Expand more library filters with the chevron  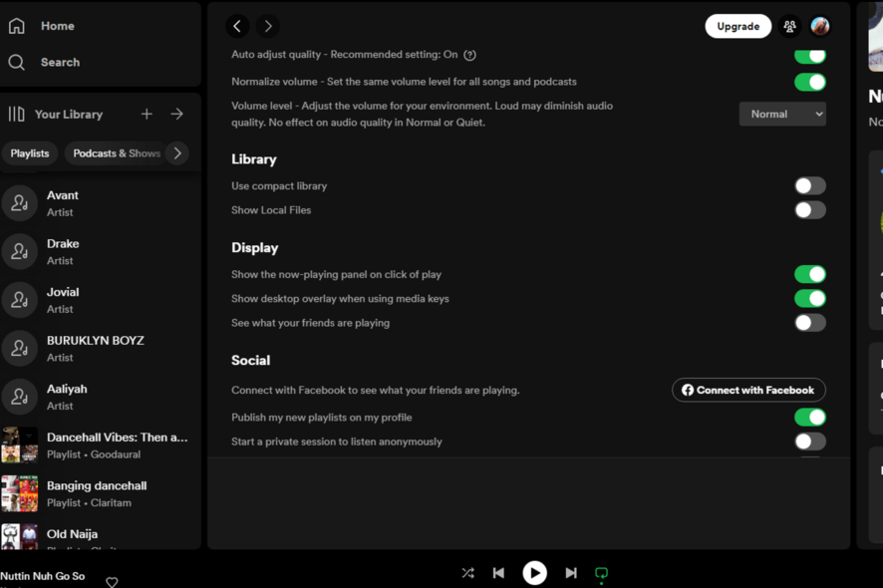tap(177, 153)
